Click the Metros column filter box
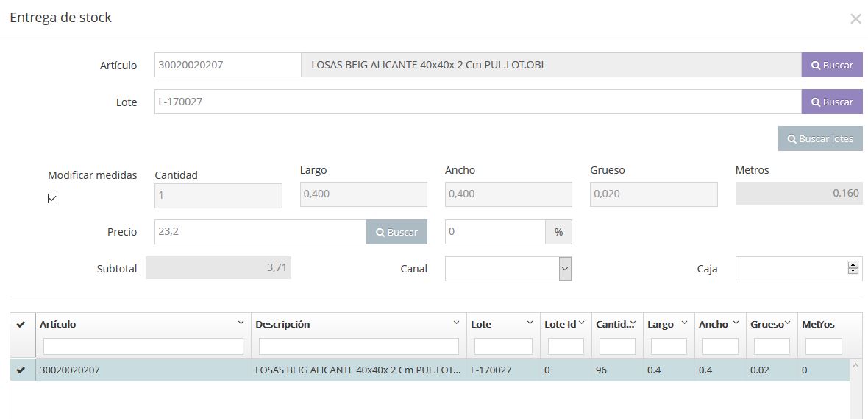This screenshot has height=419, width=868. [824, 346]
